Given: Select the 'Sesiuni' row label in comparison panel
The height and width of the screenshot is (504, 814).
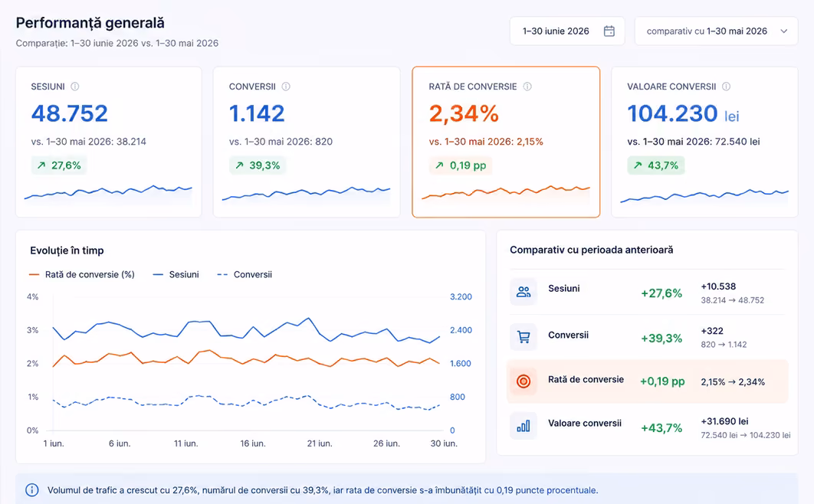Looking at the screenshot, I should 564,288.
